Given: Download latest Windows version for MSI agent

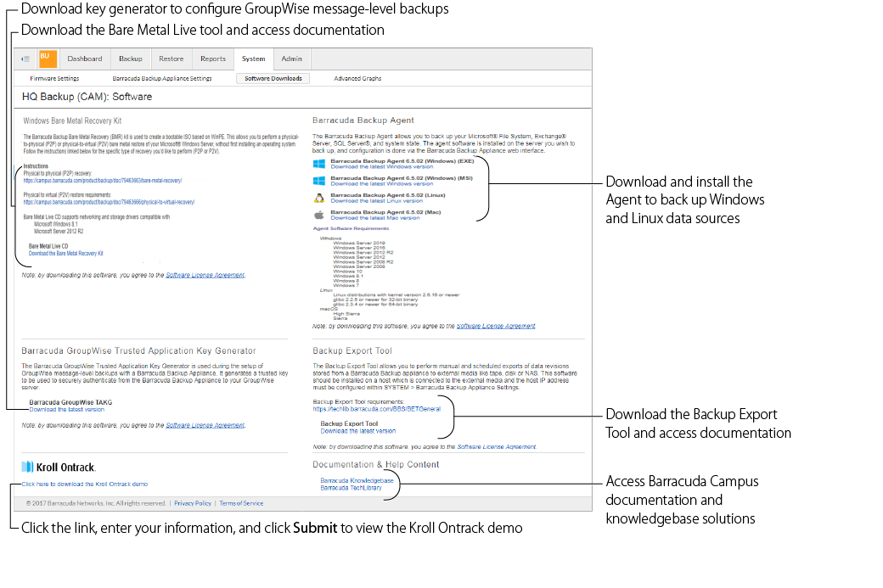Looking at the screenshot, I should (382, 183).
